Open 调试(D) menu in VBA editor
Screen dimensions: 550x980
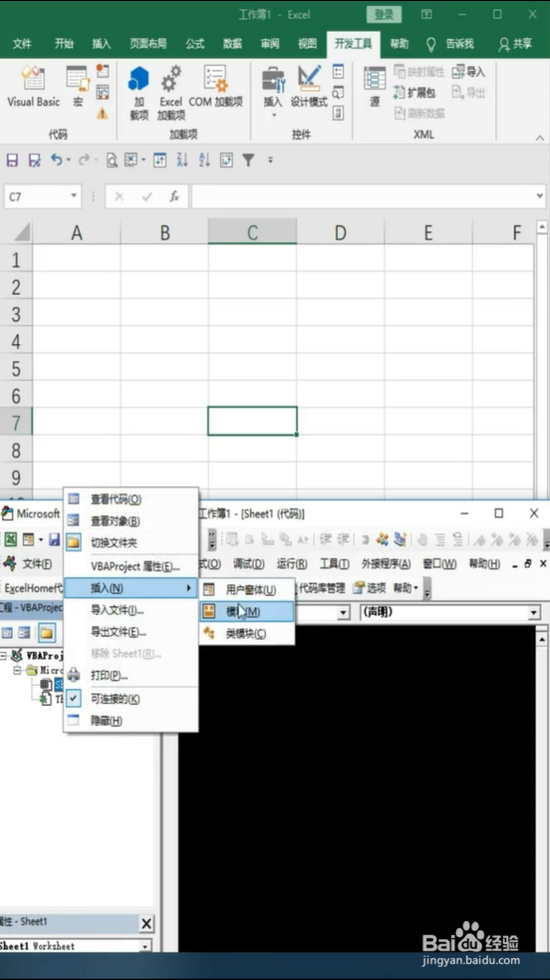pos(248,563)
